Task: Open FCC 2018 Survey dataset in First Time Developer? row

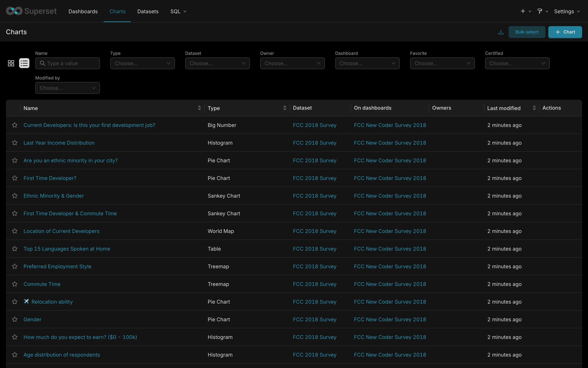Action: click(x=315, y=178)
